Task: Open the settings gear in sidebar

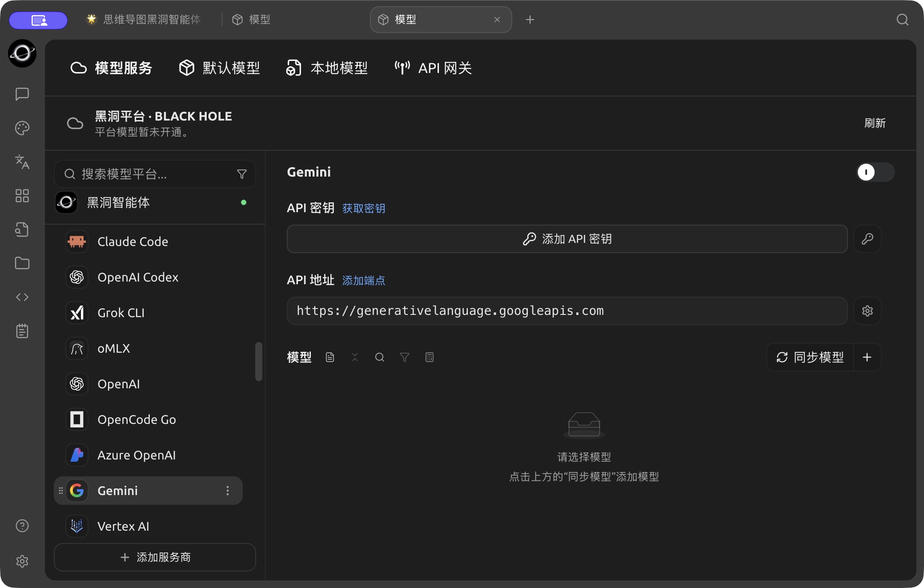Action: pos(22,561)
